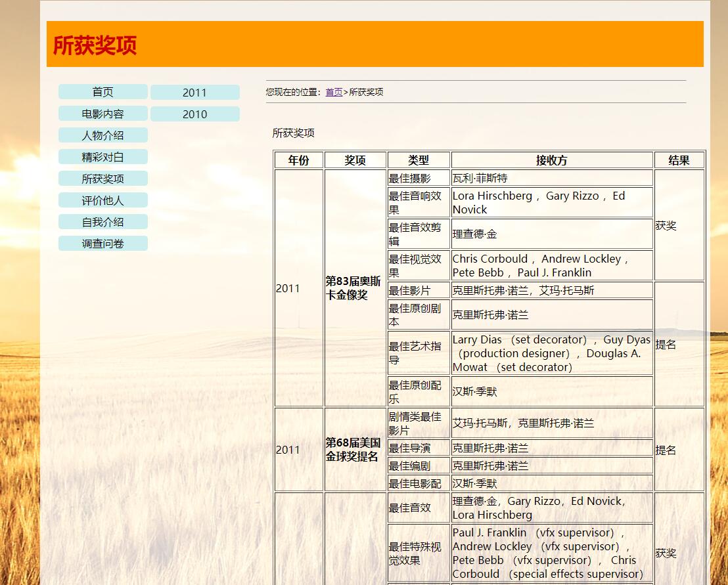Click the 类型 table column header
728x585 pixels.
pyautogui.click(x=418, y=160)
